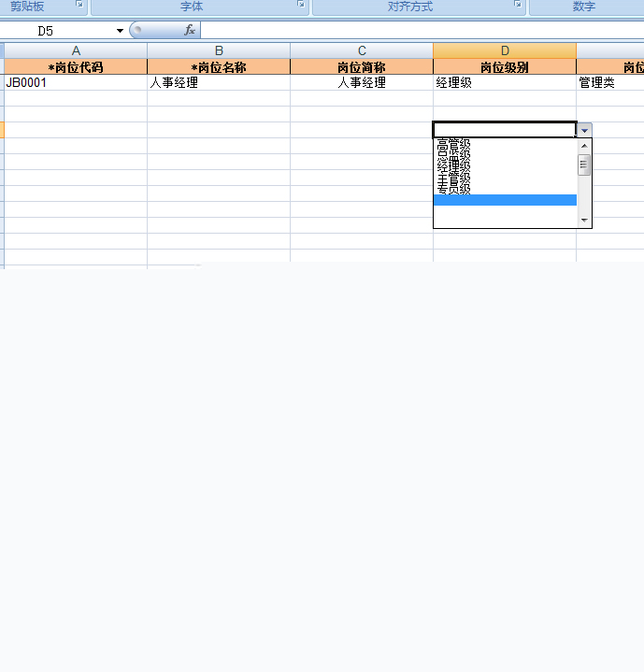Choose 主管级 from the dropdown list
This screenshot has height=672, width=644.
(x=505, y=177)
